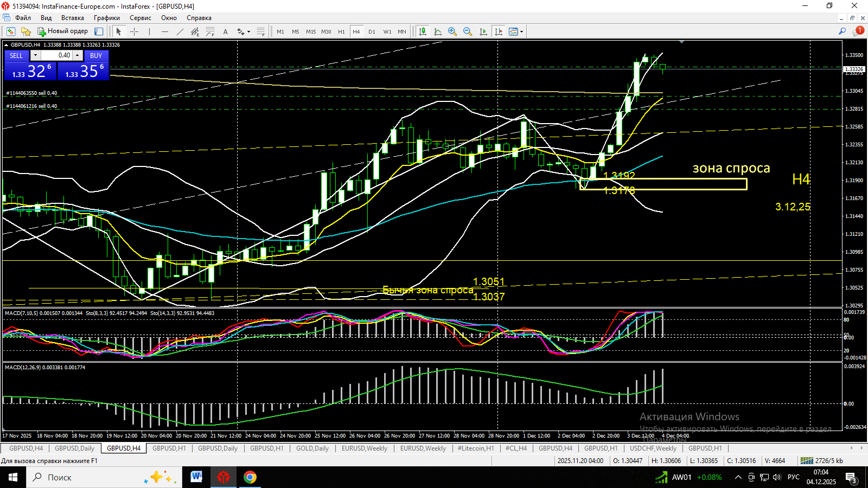Switch to the M1 timeframe

(280, 31)
